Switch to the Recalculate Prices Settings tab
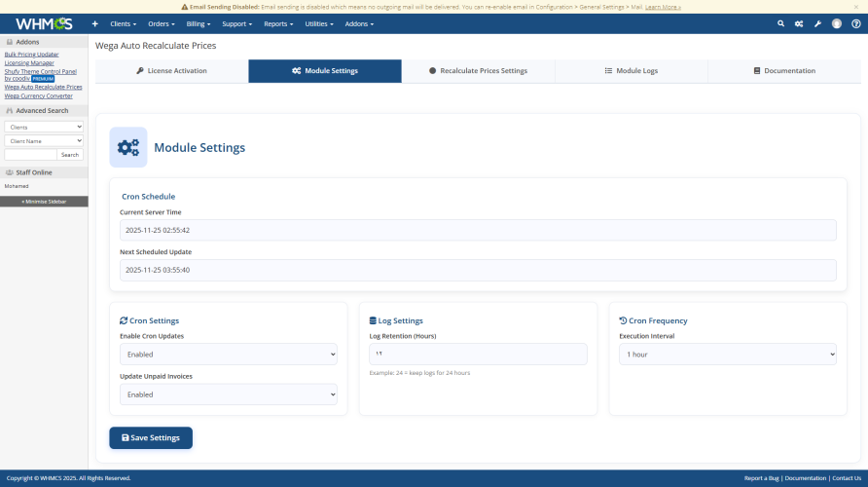 [478, 71]
